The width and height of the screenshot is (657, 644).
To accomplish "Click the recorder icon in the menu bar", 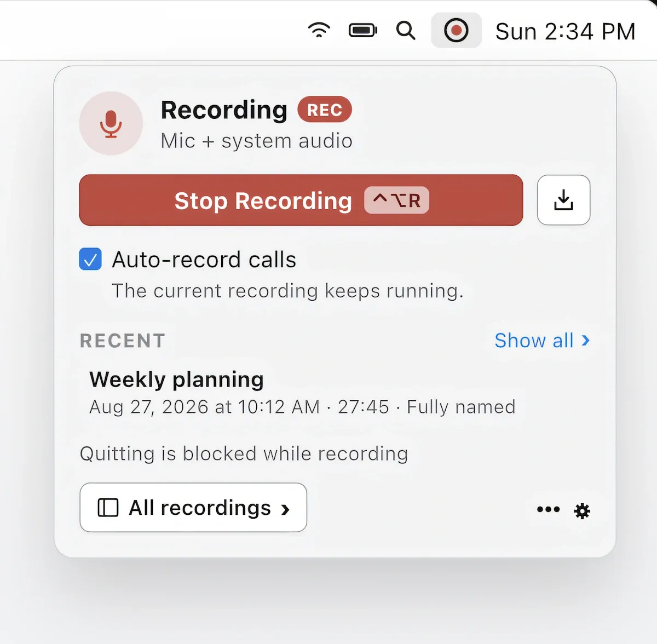I will (456, 30).
